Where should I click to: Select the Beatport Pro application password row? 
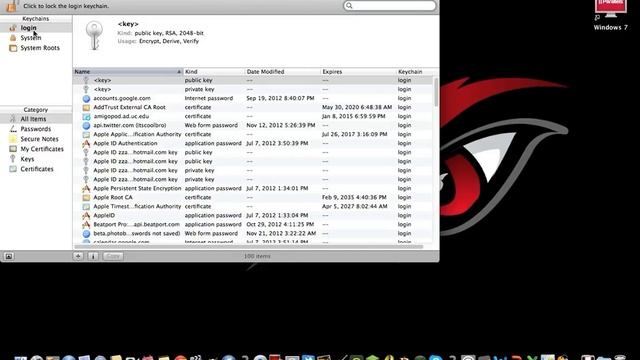coord(253,224)
